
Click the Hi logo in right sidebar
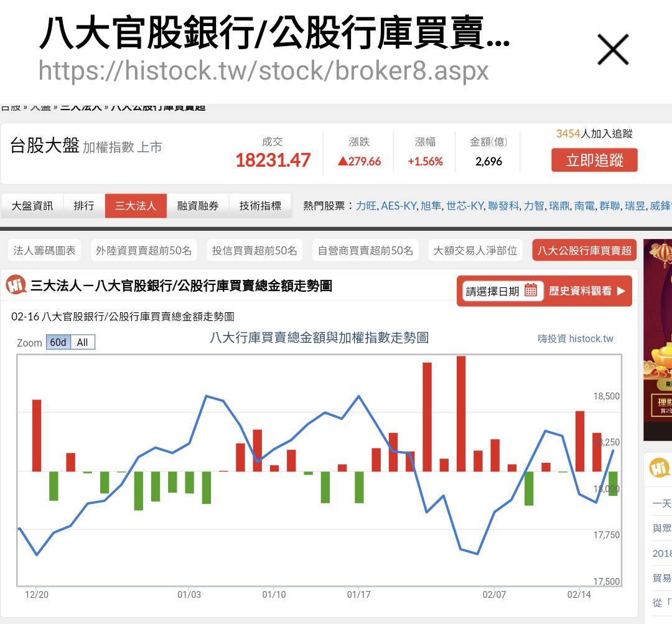pyautogui.click(x=660, y=468)
